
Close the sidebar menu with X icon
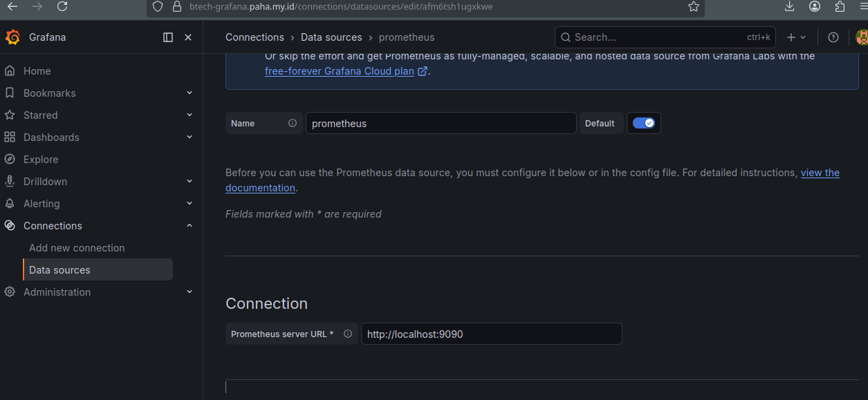[188, 37]
